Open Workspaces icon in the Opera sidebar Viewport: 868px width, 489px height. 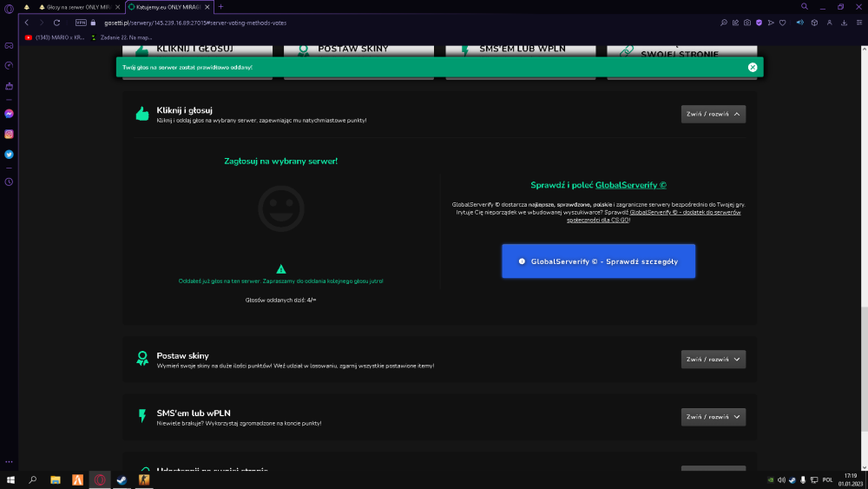(9, 46)
